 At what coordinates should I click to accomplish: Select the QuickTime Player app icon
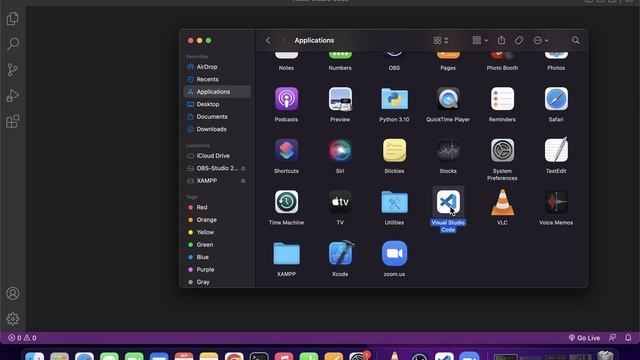[448, 99]
